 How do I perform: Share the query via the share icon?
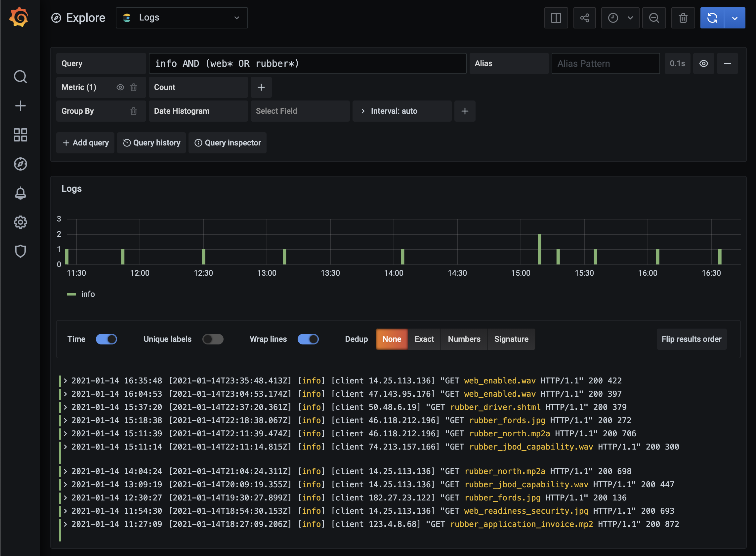[x=585, y=18]
